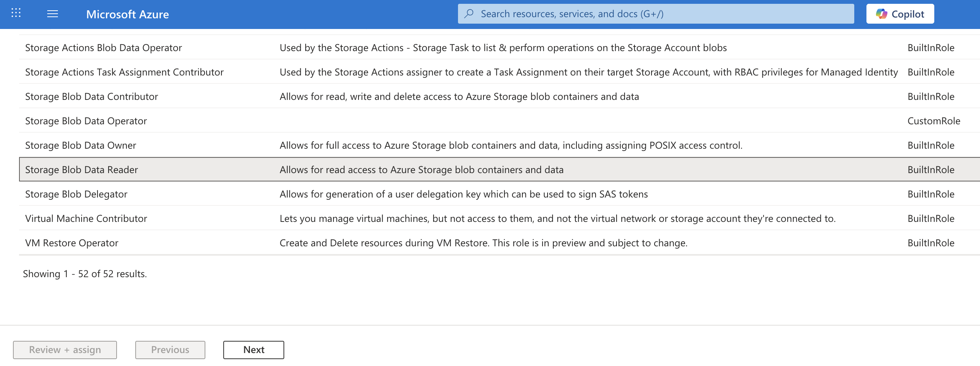Choose the Storage Blob Data Contributor role
The image size is (980, 366).
tap(91, 96)
